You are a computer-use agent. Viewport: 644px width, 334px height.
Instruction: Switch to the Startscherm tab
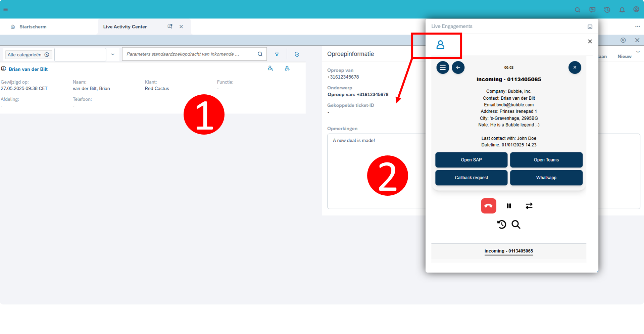point(33,27)
